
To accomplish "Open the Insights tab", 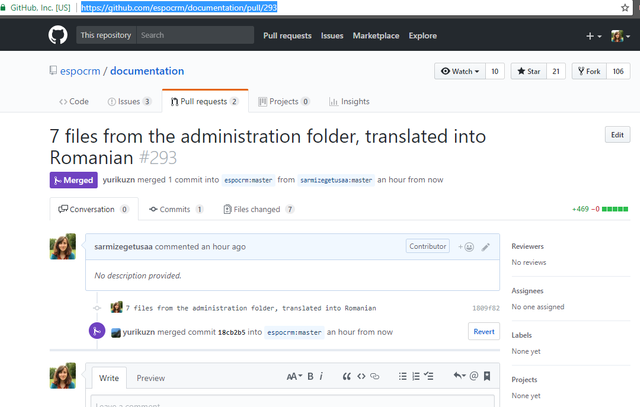I will 349,102.
